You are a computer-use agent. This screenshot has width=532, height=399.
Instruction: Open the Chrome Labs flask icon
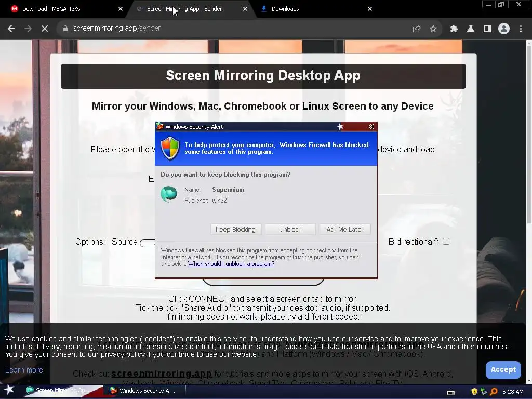(471, 29)
